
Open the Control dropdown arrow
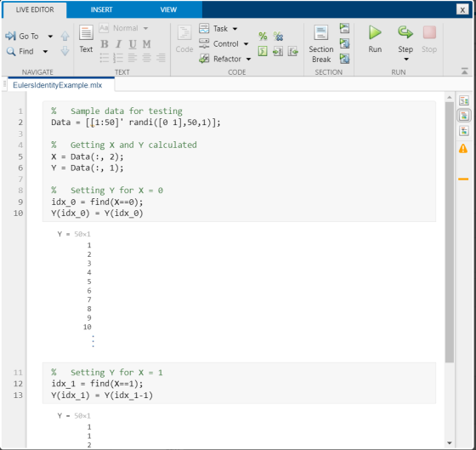coord(246,44)
